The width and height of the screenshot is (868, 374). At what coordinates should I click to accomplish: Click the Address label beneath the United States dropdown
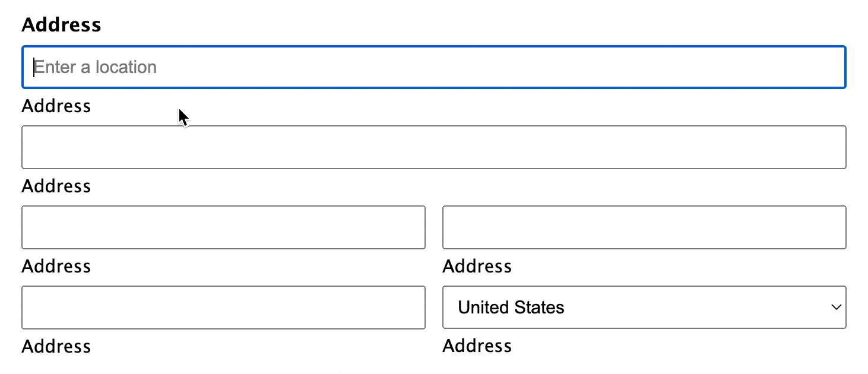click(477, 346)
